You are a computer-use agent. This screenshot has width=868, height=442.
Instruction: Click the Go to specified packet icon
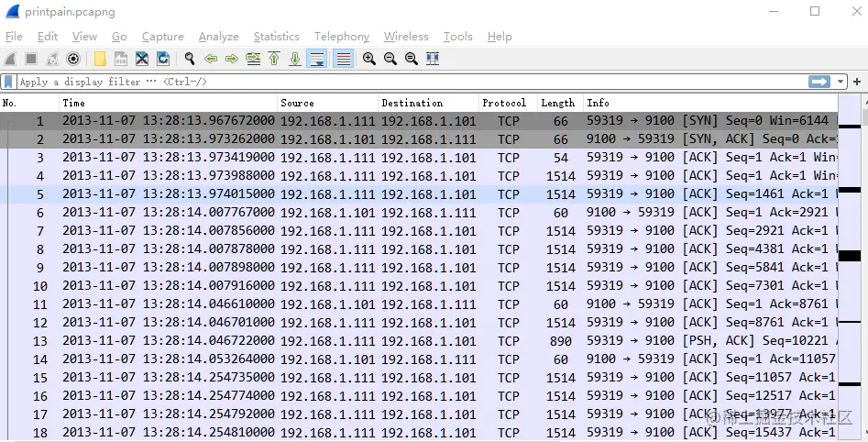[x=253, y=59]
